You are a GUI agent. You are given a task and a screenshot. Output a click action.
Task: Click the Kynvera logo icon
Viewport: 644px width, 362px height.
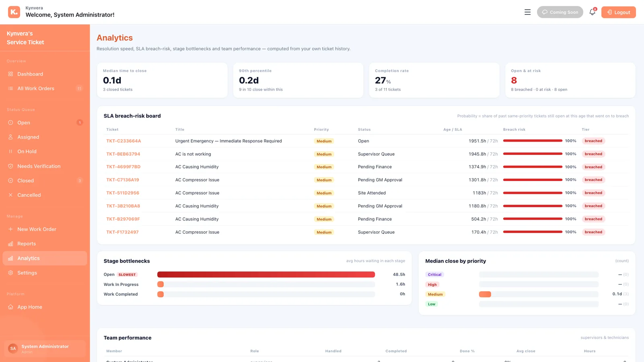(14, 12)
